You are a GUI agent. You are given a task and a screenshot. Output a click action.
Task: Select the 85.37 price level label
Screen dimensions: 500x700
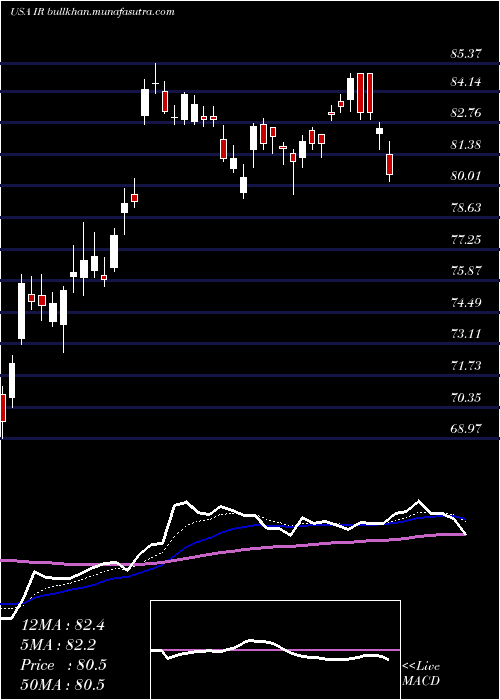pyautogui.click(x=466, y=54)
